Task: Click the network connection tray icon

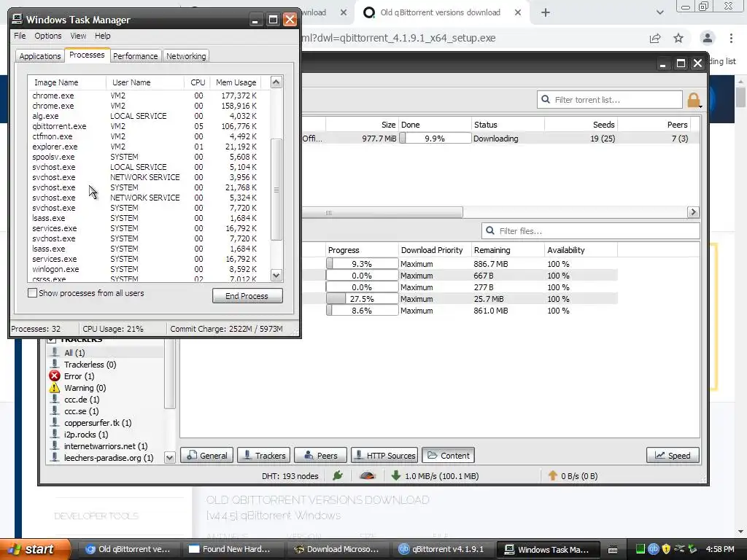Action: pos(679,549)
